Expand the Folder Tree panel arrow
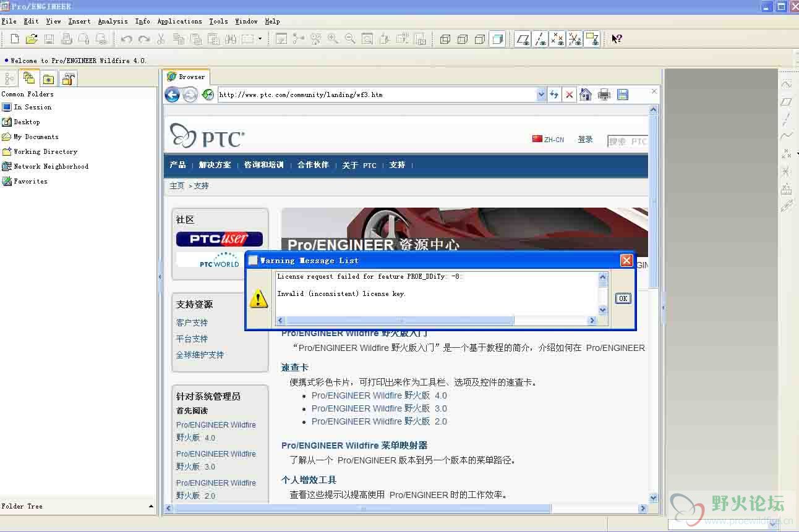 click(151, 506)
